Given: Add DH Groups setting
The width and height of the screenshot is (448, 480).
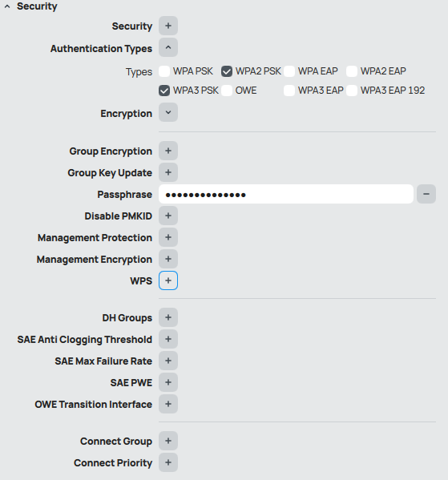Looking at the screenshot, I should (x=168, y=317).
